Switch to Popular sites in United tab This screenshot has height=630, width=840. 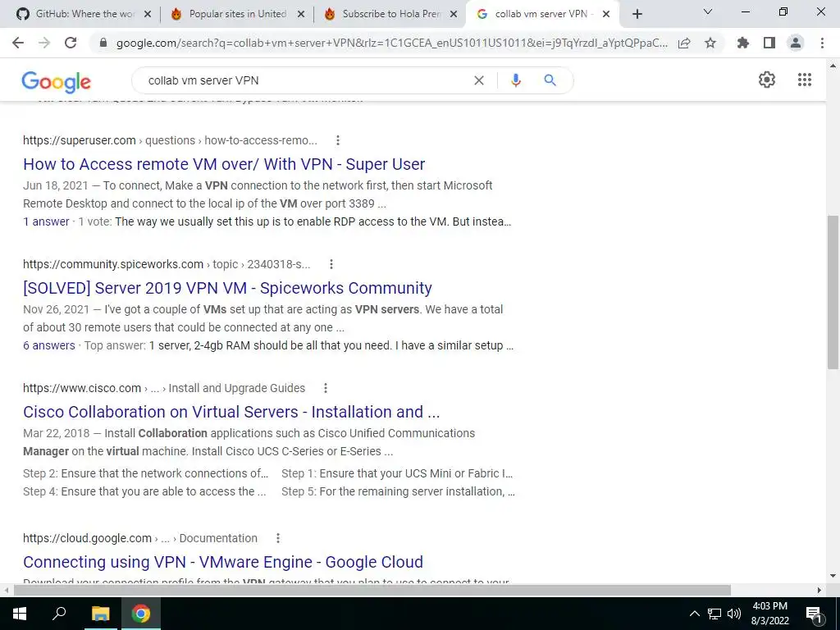pyautogui.click(x=237, y=14)
